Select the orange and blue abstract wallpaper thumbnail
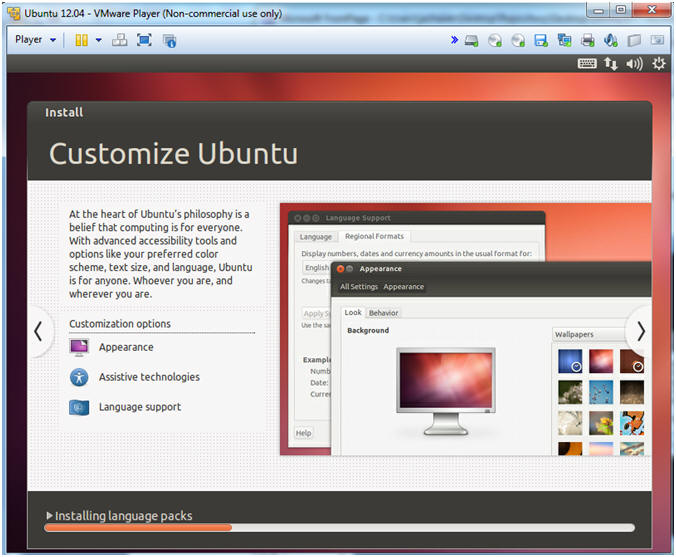Screen dimensions: 676x557 [x=632, y=423]
